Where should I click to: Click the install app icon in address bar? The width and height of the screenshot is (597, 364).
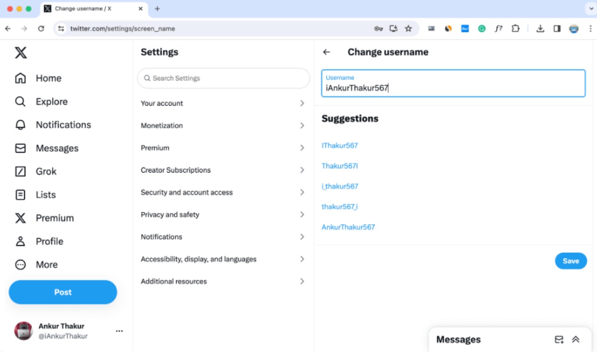pos(394,28)
